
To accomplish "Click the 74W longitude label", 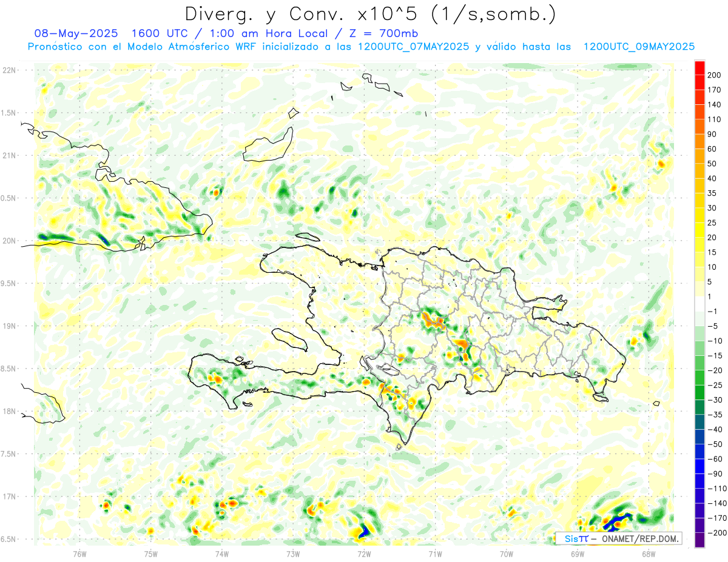I will (x=221, y=553).
